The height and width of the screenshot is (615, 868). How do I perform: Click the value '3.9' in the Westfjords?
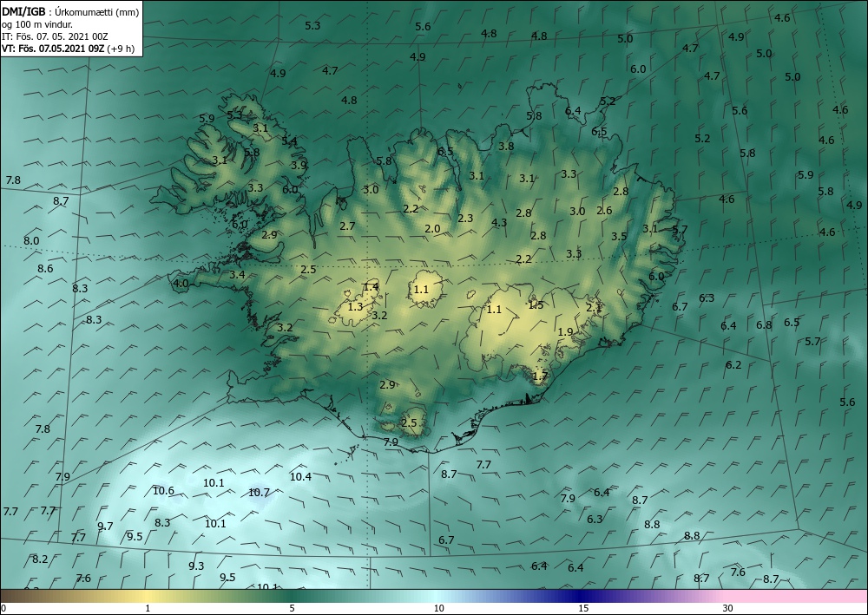coord(299,166)
